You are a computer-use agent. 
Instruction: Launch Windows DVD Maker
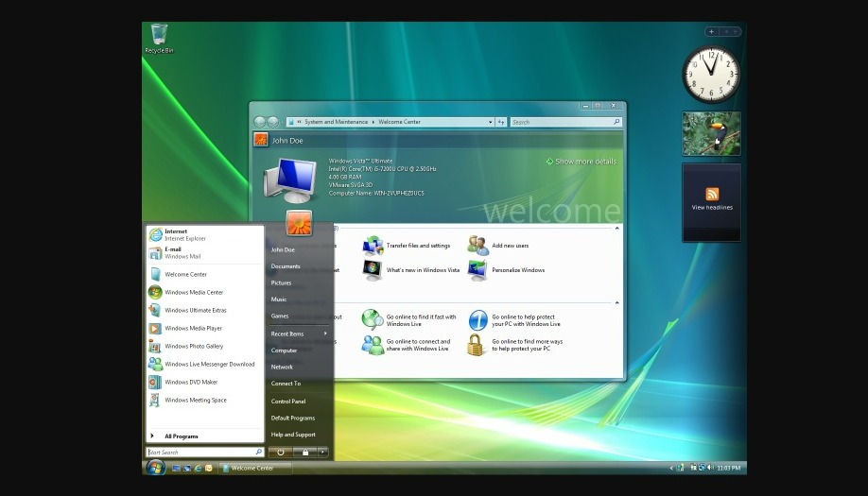click(x=191, y=382)
